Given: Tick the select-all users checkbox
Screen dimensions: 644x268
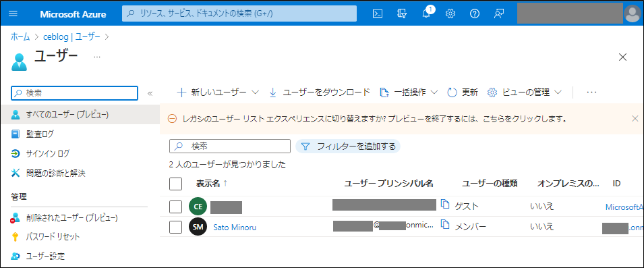Looking at the screenshot, I should coord(176,184).
